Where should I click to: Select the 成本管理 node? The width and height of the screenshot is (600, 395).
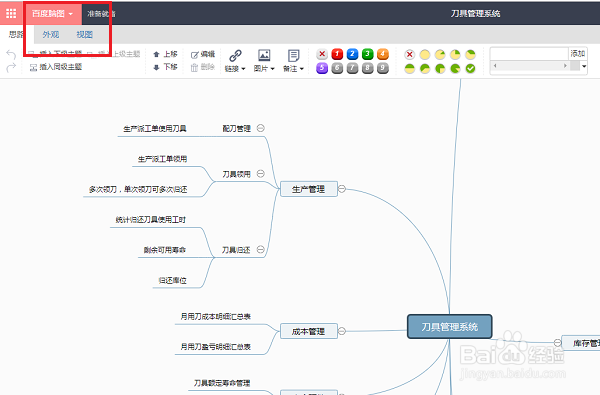coord(309,331)
